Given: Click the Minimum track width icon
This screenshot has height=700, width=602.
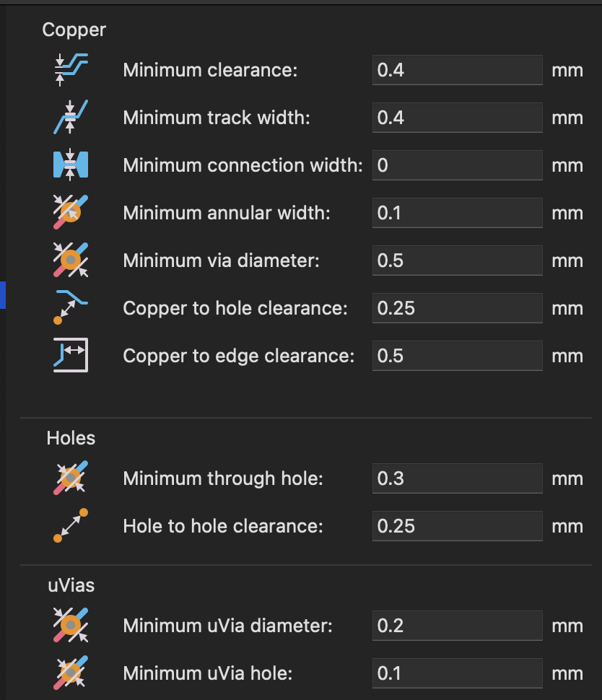Looking at the screenshot, I should pyautogui.click(x=71, y=118).
